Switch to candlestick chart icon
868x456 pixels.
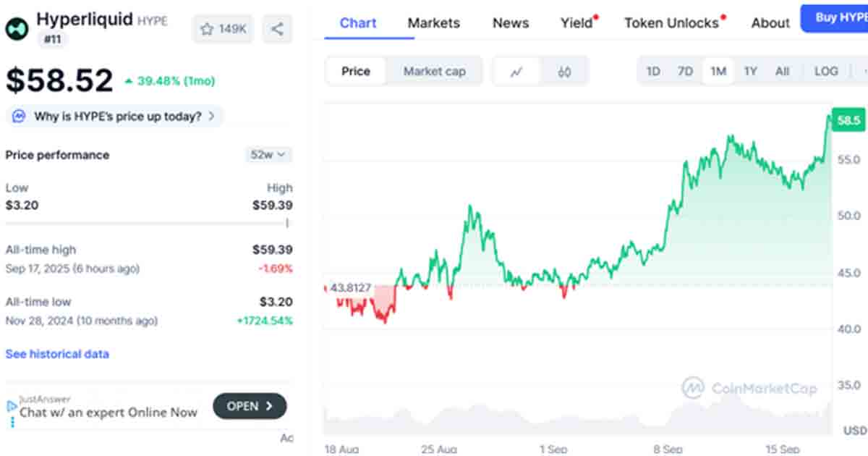[x=565, y=72]
